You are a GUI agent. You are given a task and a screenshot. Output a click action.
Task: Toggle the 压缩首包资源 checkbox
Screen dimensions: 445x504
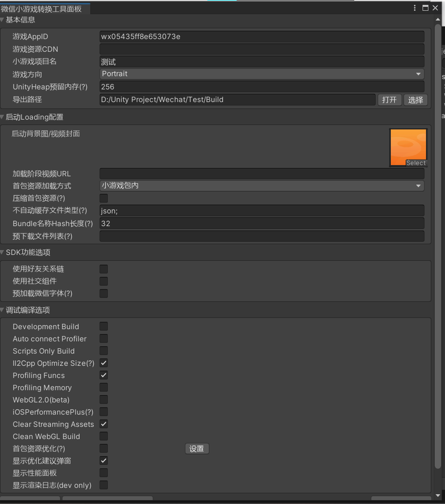point(104,198)
